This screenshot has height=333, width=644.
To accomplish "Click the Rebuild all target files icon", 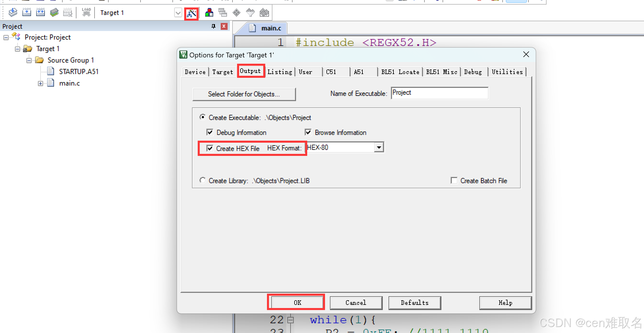I will click(x=41, y=13).
